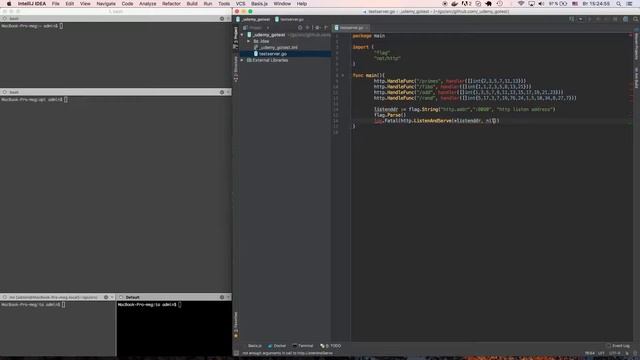The image size is (640, 360).
Task: Click the file encoding widget in status bar
Action: pyautogui.click(x=615, y=353)
